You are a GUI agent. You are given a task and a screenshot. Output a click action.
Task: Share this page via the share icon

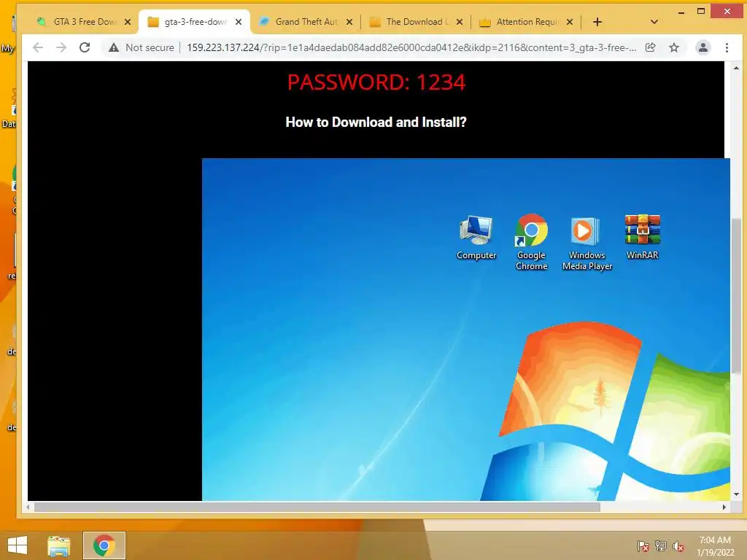(650, 47)
